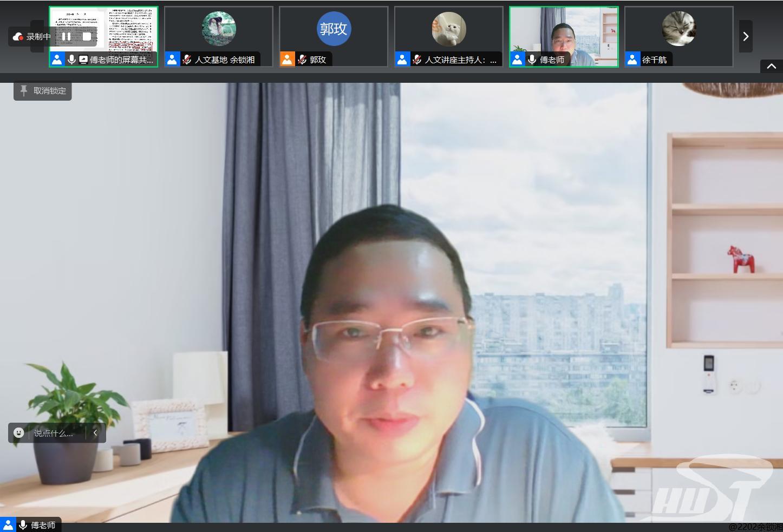Select 傅老师 video thumbnail in strip

[x=563, y=30]
